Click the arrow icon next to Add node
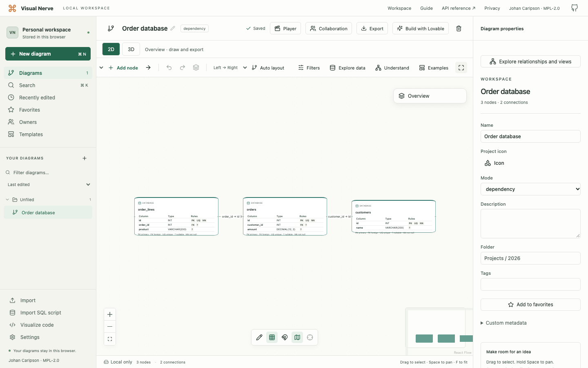Image resolution: width=588 pixels, height=368 pixels. (148, 68)
